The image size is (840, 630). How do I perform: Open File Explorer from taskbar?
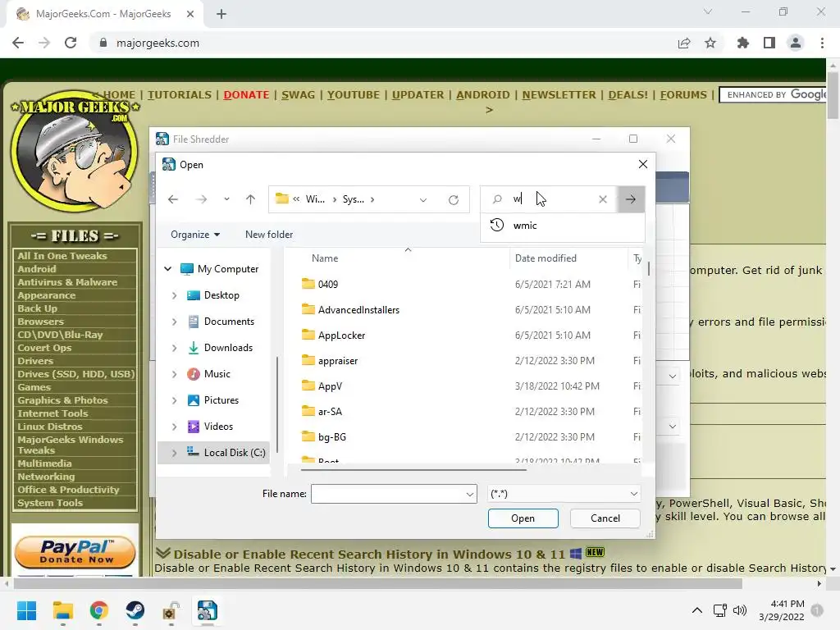click(x=62, y=610)
